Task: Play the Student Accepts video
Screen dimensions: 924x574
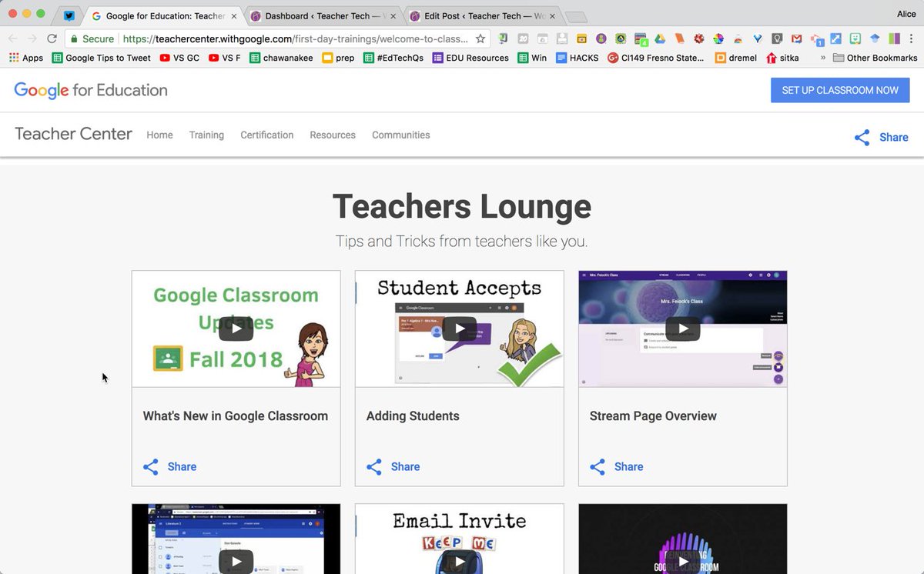Action: 459,329
